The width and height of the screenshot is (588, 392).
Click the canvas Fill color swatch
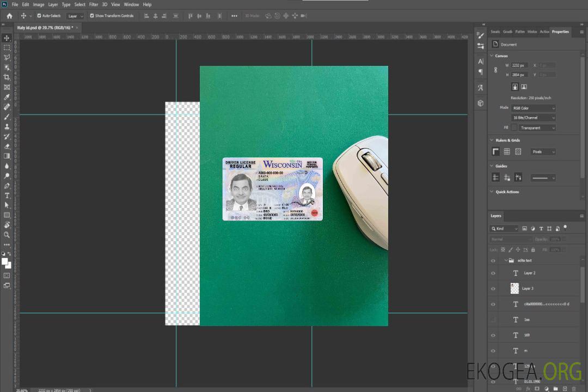tap(513, 127)
